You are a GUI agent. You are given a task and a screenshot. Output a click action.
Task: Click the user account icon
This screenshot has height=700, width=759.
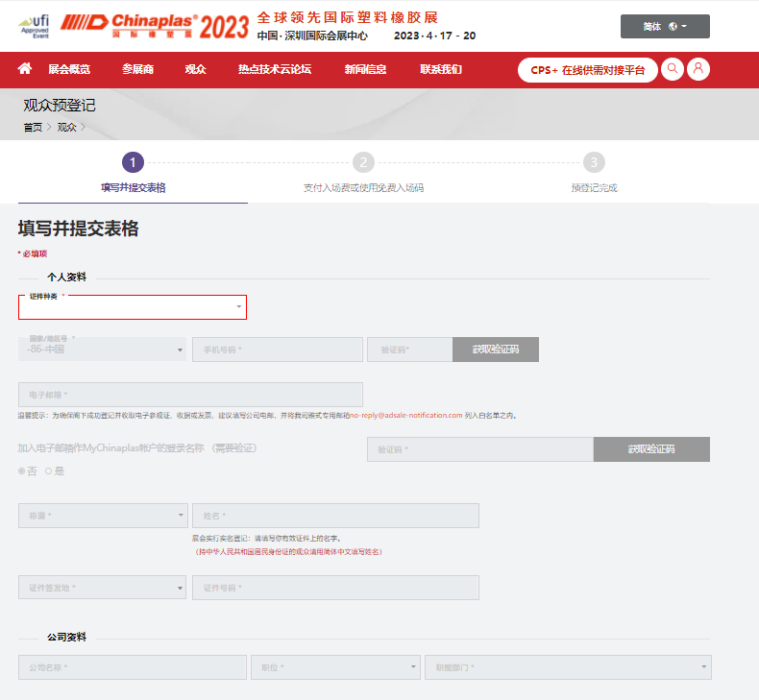(698, 69)
